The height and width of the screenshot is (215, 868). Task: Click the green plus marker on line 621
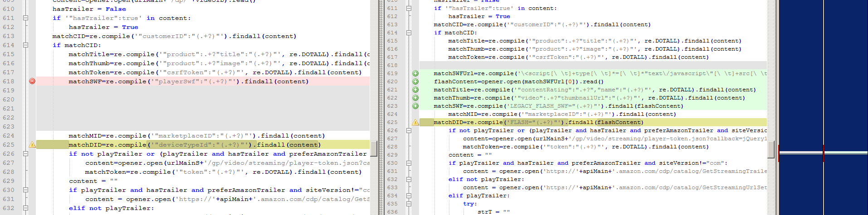click(x=415, y=90)
